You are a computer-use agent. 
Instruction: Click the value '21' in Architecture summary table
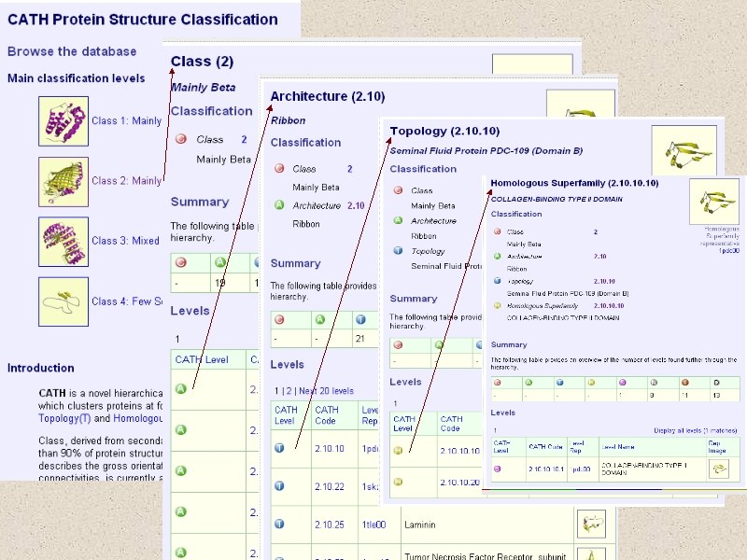(x=360, y=339)
